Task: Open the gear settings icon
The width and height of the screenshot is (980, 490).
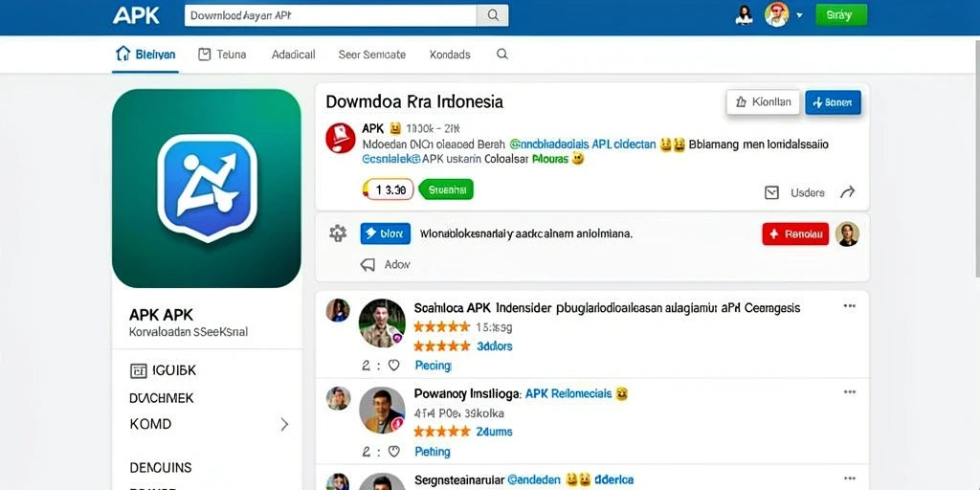Action: pos(338,234)
